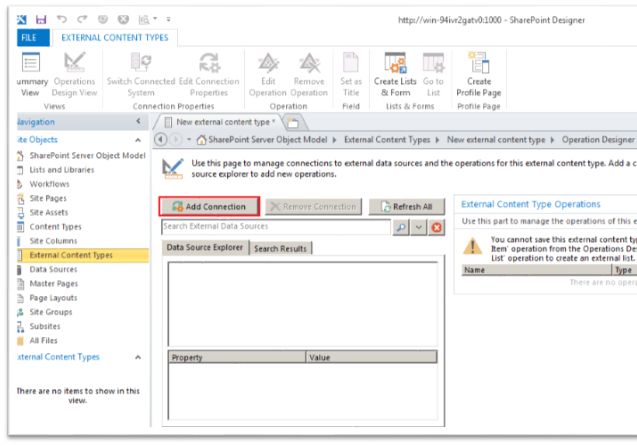This screenshot has width=637, height=446.
Task: Expand arrow after New external content type breadcrumb
Action: 552,140
